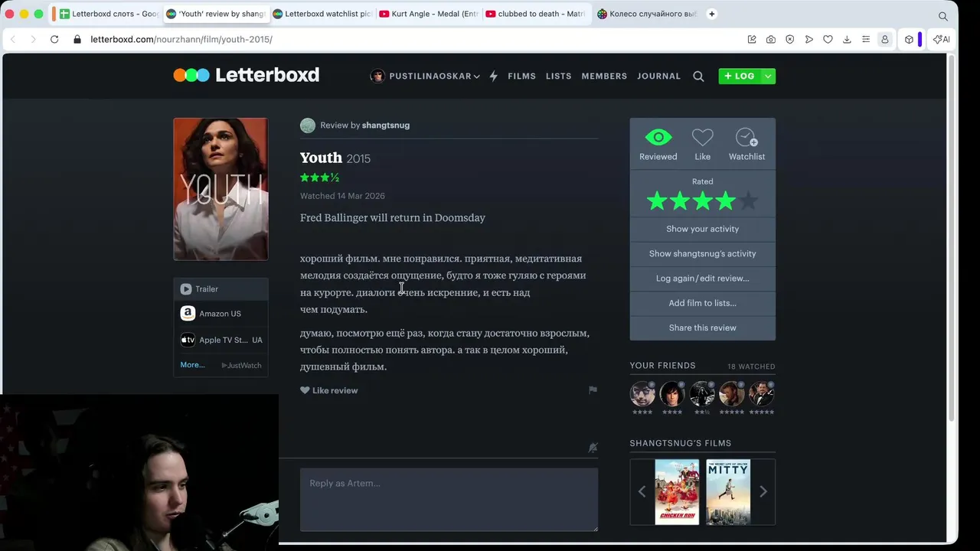Image resolution: width=980 pixels, height=551 pixels.
Task: Switch to Letterboxd watchlist picker tab
Action: point(322,14)
